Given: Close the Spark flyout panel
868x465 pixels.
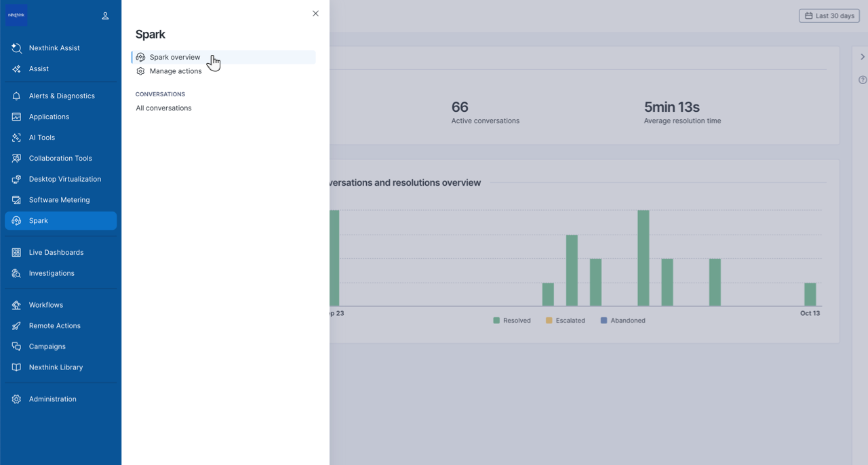Looking at the screenshot, I should point(315,14).
